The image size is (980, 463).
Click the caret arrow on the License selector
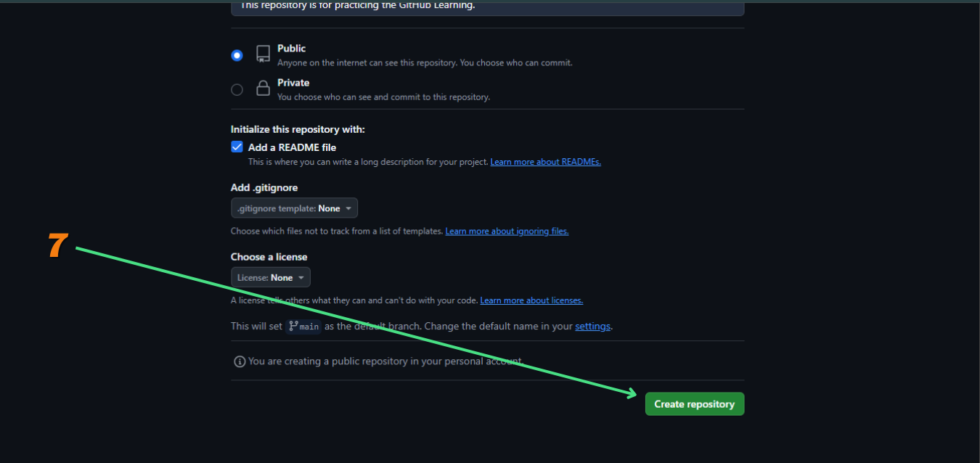coord(301,278)
